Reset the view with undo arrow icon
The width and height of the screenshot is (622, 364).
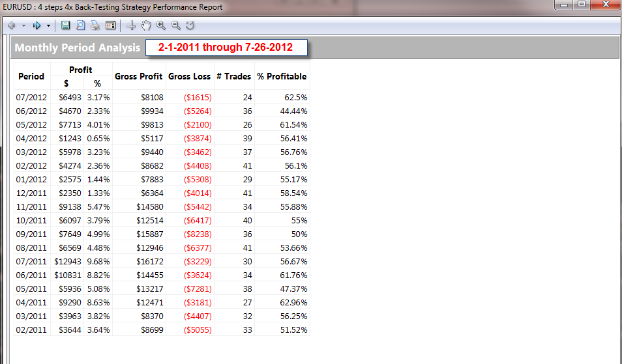coord(190,25)
